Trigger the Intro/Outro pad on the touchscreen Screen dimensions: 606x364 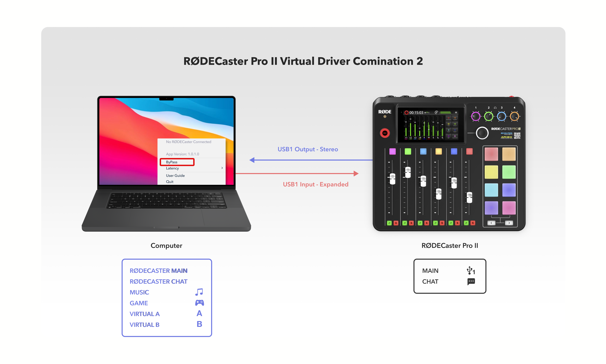coord(448,118)
